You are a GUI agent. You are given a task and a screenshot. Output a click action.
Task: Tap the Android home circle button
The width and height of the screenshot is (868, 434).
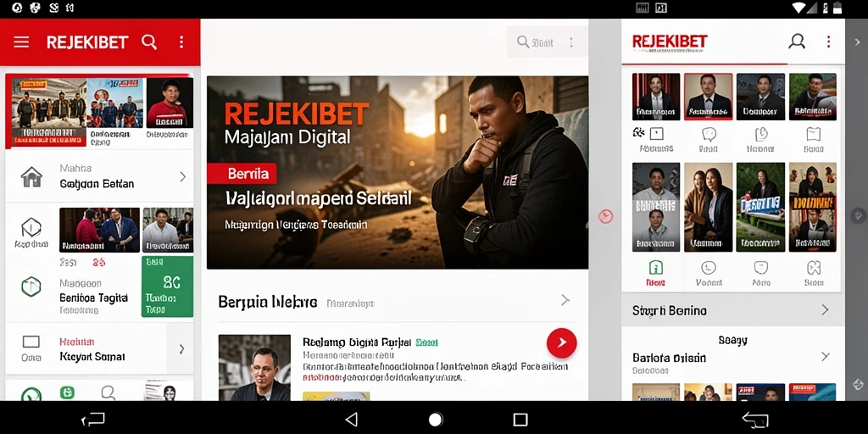(436, 420)
